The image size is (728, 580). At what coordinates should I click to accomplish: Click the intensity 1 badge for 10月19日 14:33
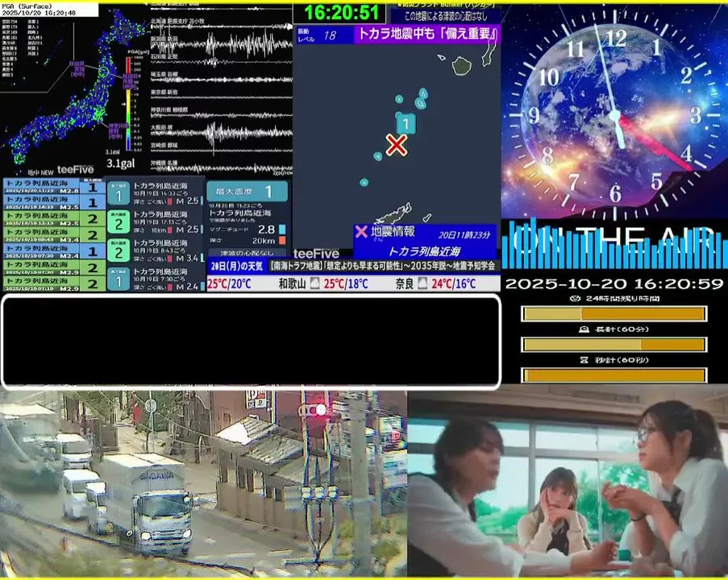click(119, 193)
